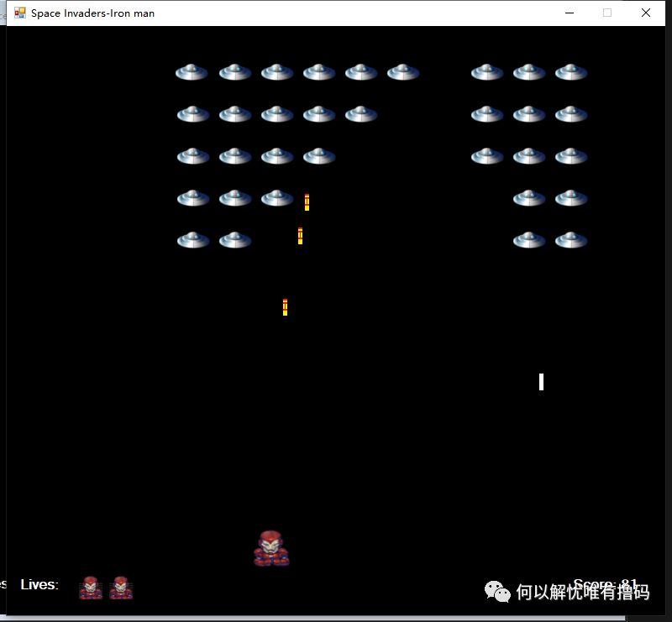This screenshot has width=672, height=622.
Task: Click the middle yellow-red bullet
Action: tap(300, 236)
